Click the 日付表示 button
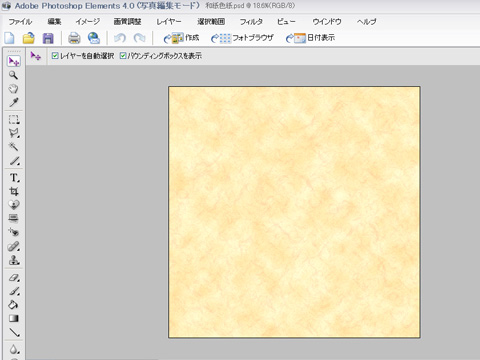The image size is (480, 360). pos(311,38)
